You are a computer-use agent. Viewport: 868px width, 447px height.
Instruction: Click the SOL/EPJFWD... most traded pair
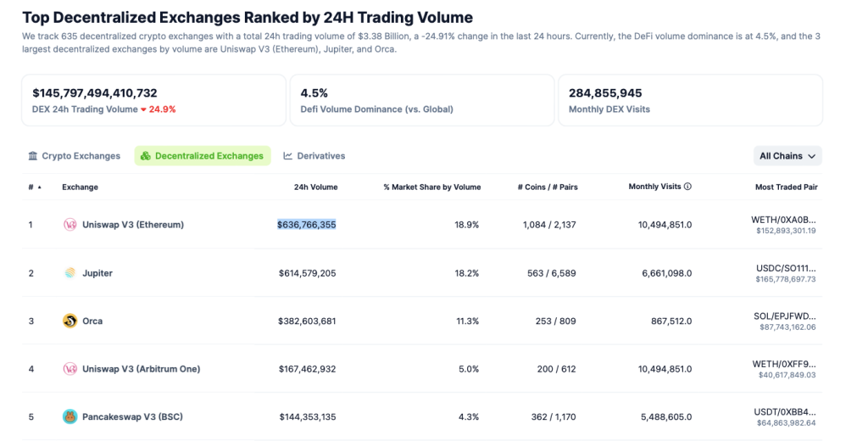click(784, 316)
